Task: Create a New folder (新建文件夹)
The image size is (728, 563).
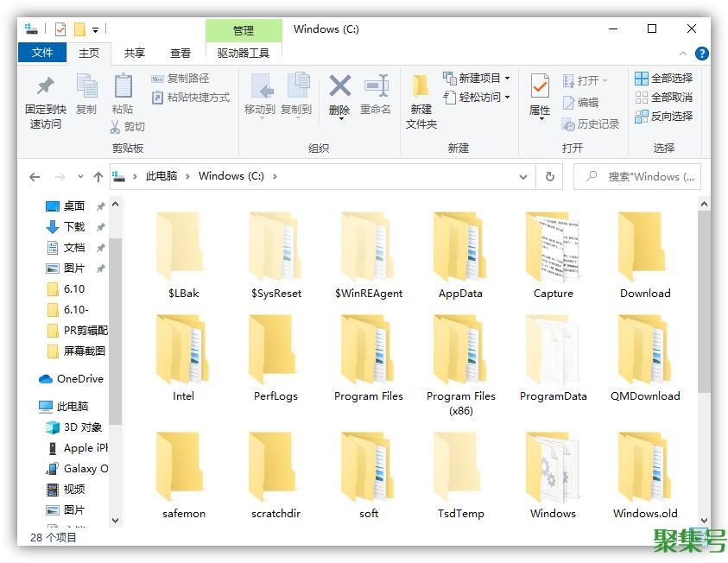Action: (421, 102)
